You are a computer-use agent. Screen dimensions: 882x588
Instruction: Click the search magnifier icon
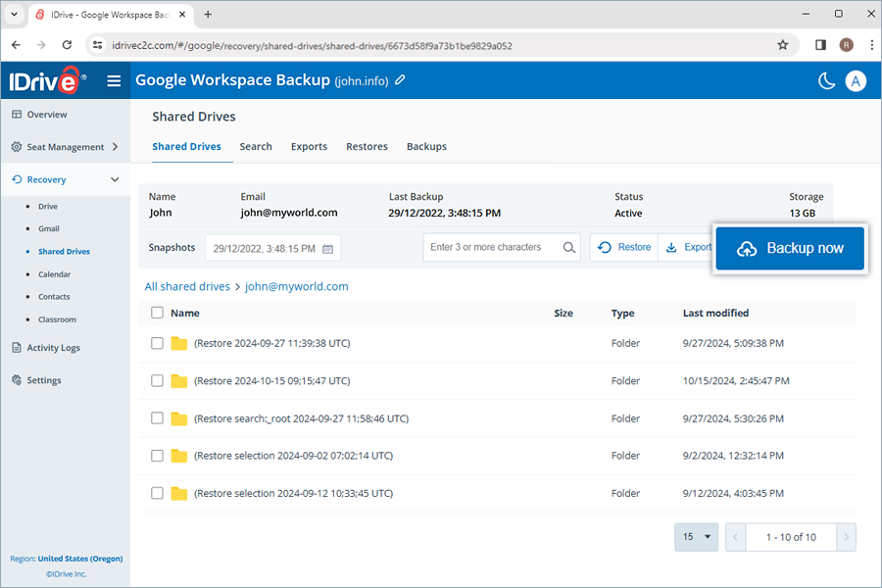coord(568,248)
